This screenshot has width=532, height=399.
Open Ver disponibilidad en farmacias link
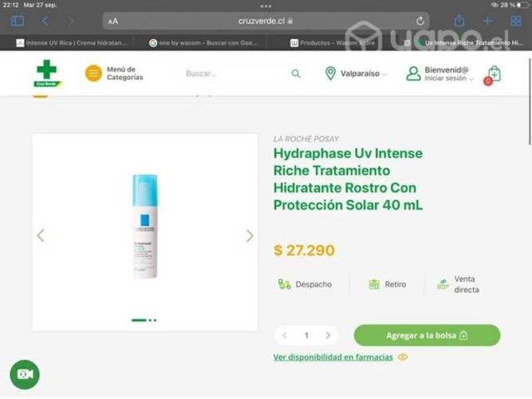point(333,358)
